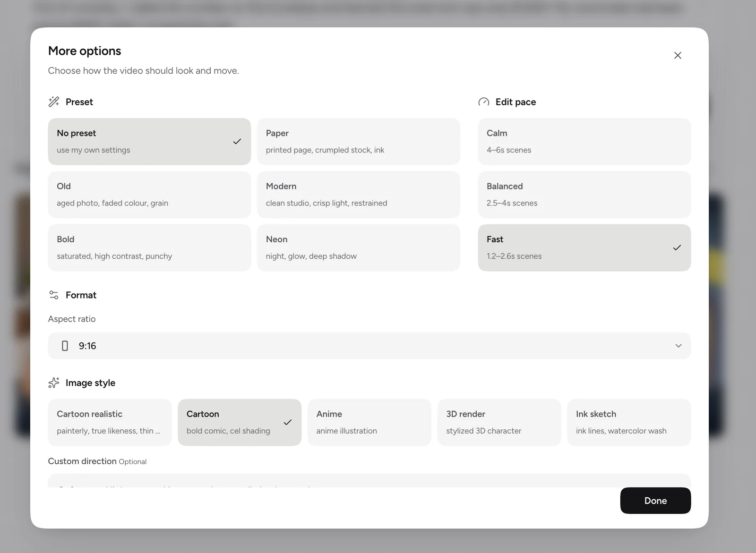Click 'anime illustration' description text

[x=347, y=431]
